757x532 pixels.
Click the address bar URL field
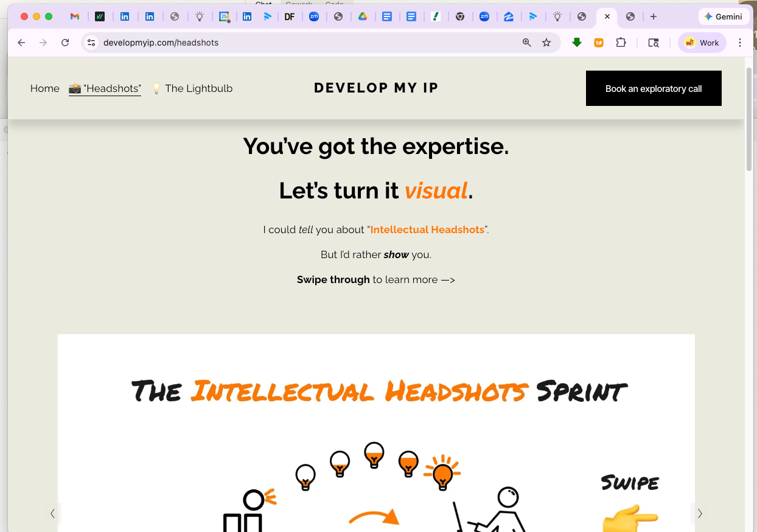click(x=304, y=43)
